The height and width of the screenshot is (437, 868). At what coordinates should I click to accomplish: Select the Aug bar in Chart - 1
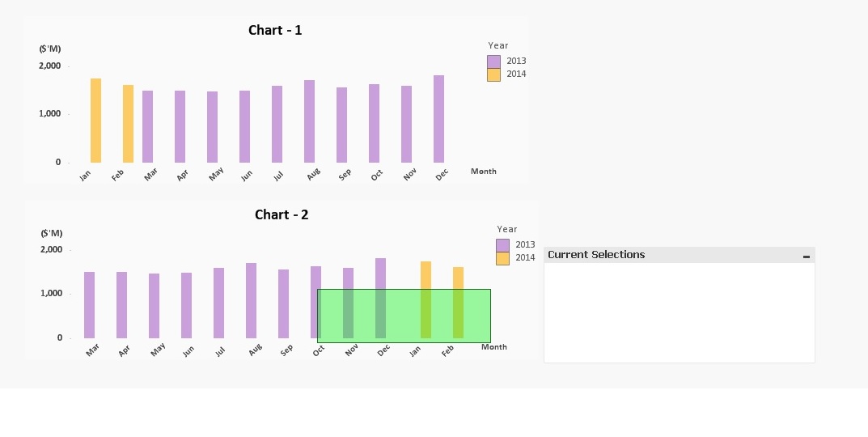point(309,122)
